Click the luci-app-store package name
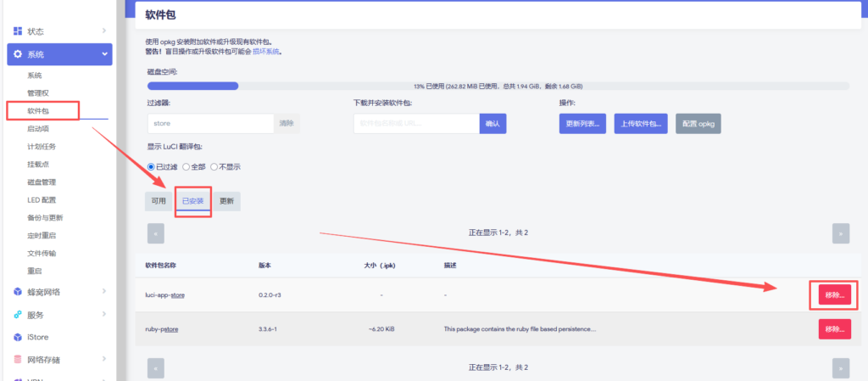 click(165, 295)
